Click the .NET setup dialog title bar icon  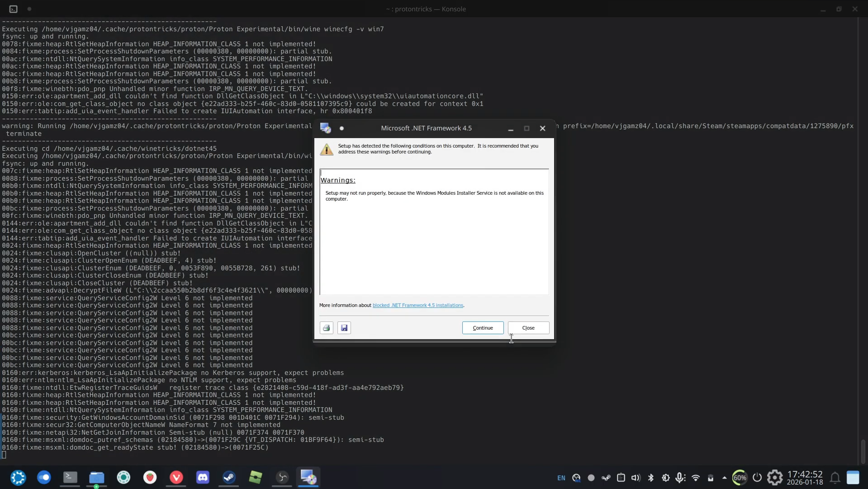click(325, 128)
